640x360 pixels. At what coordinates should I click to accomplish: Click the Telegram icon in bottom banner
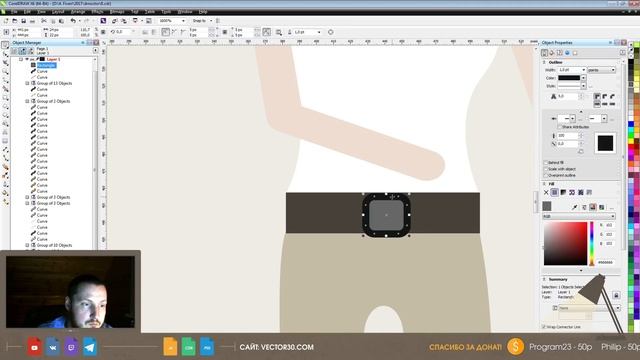(90, 347)
